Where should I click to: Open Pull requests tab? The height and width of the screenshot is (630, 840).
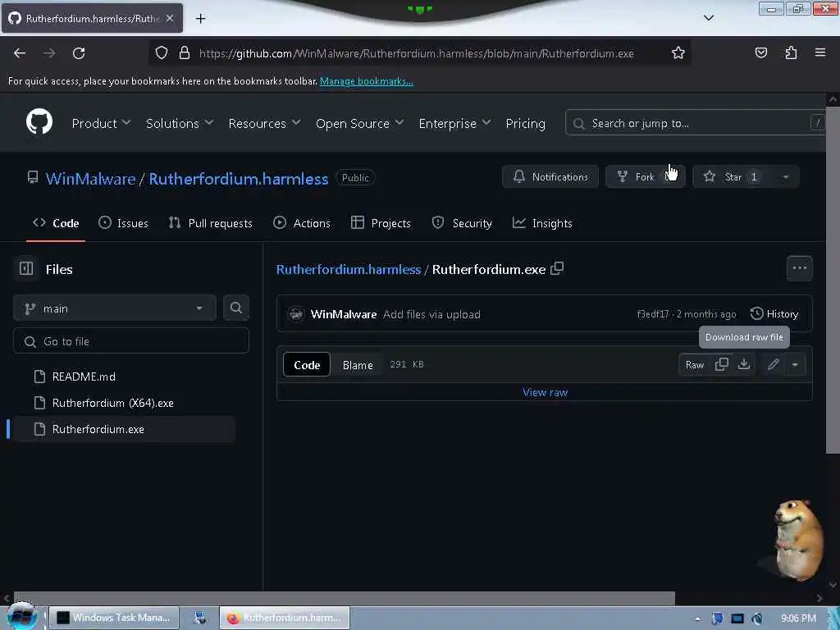click(x=211, y=223)
